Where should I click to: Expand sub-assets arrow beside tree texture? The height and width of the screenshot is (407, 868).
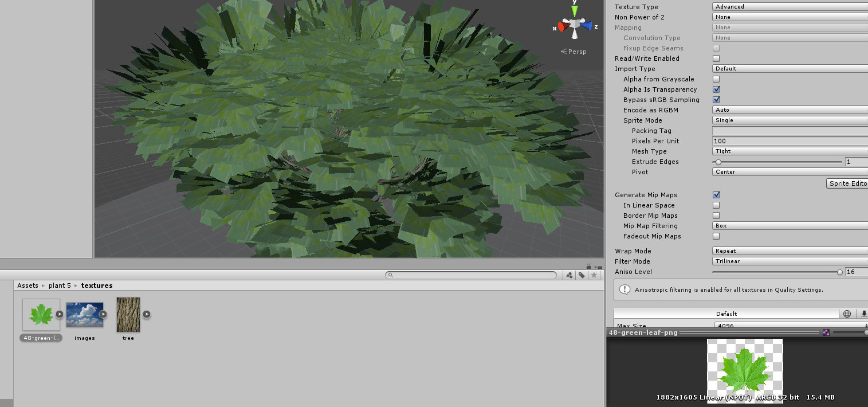coord(147,314)
